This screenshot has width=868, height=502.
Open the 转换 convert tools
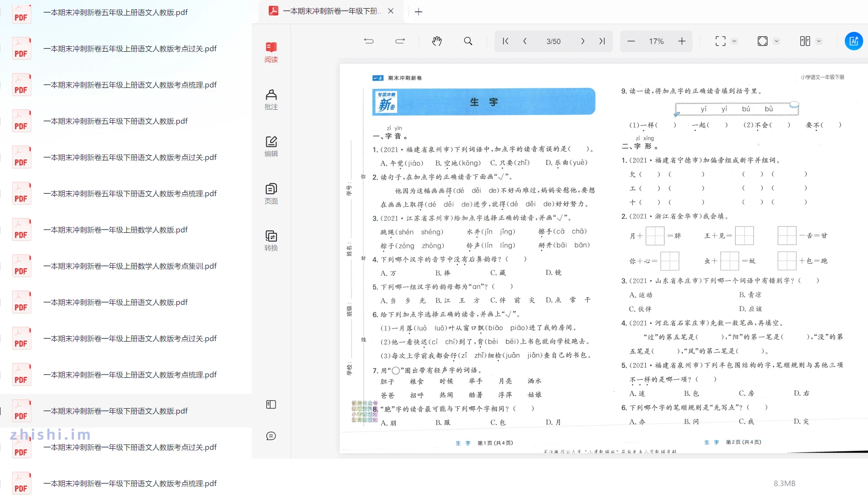coord(271,241)
